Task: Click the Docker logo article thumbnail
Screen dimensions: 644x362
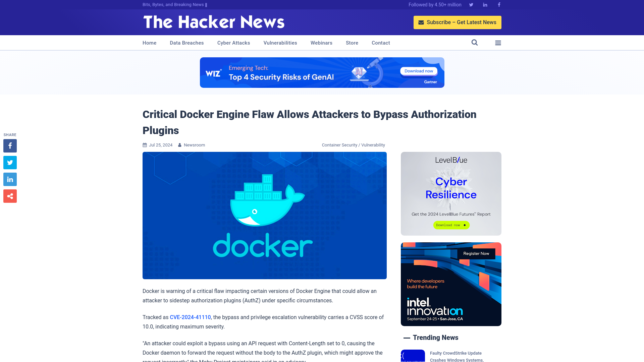Action: click(x=265, y=215)
